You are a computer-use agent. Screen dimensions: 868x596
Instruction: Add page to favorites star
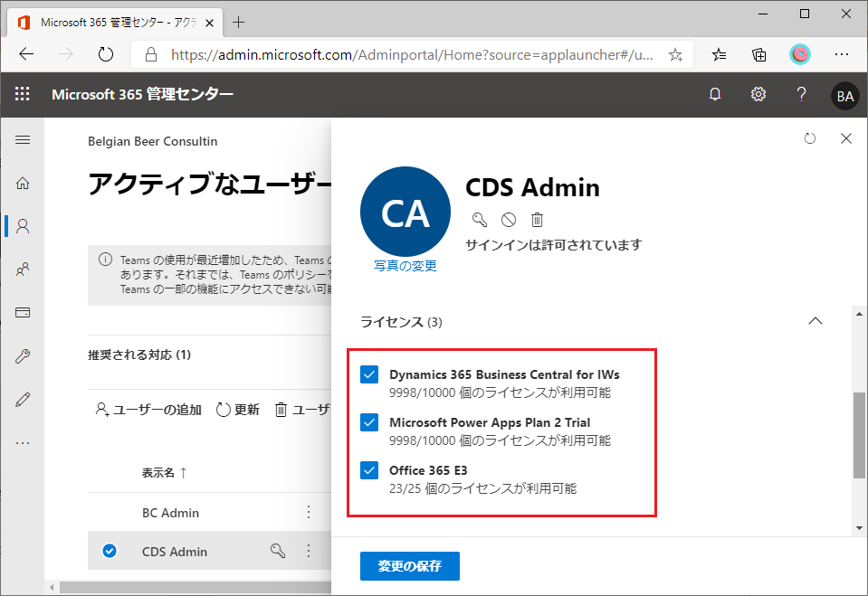coord(675,54)
